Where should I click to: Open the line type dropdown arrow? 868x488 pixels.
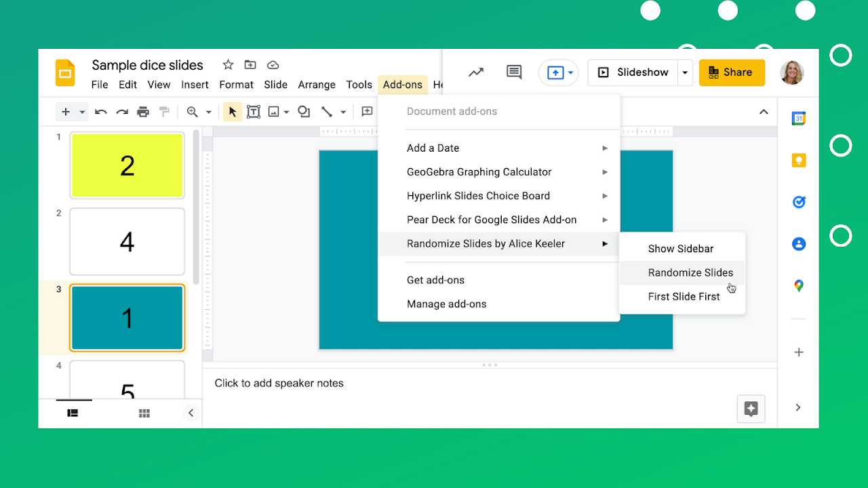point(343,112)
